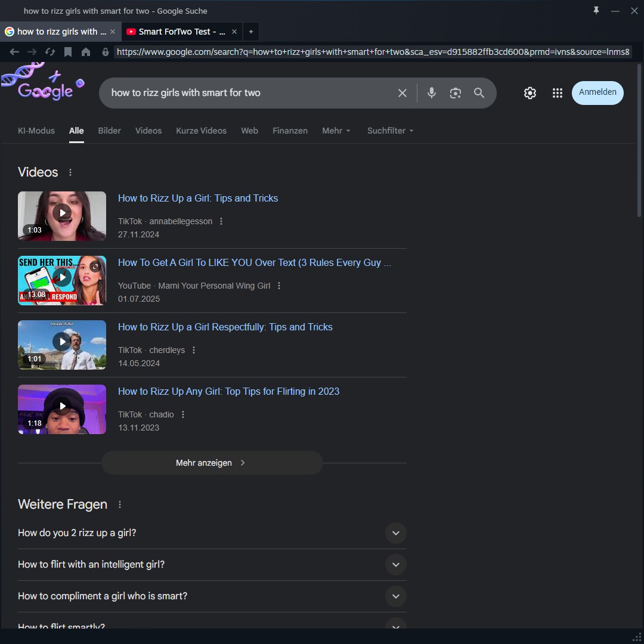This screenshot has width=644, height=644.
Task: Reload the page with the refresh icon
Action: point(50,52)
